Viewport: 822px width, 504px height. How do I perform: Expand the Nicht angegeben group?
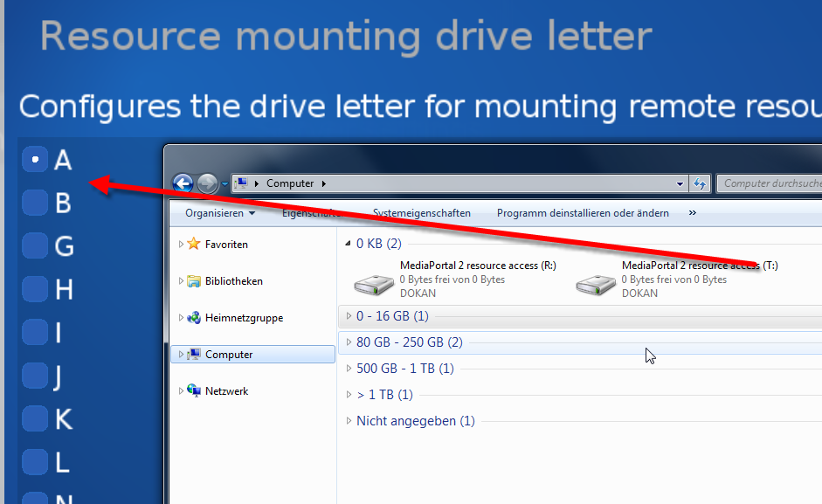[349, 421]
